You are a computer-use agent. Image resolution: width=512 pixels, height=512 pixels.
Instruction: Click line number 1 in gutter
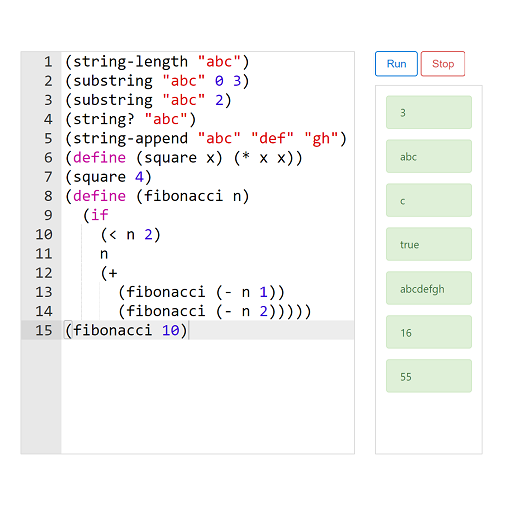48,62
